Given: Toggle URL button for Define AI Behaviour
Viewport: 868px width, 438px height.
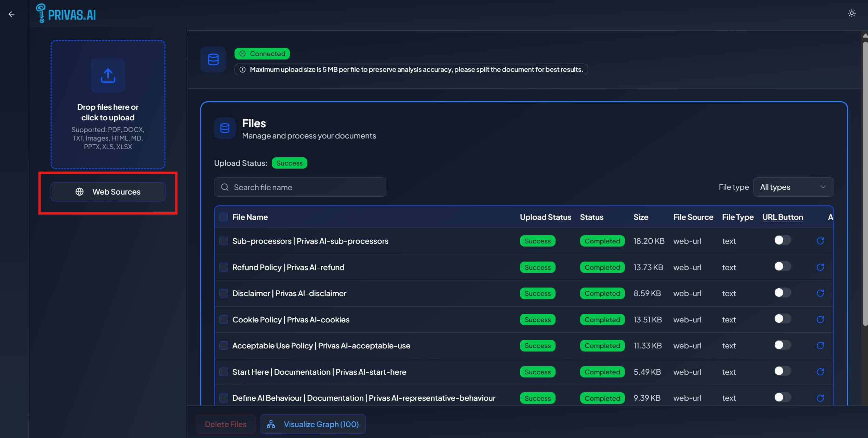Looking at the screenshot, I should click(783, 397).
